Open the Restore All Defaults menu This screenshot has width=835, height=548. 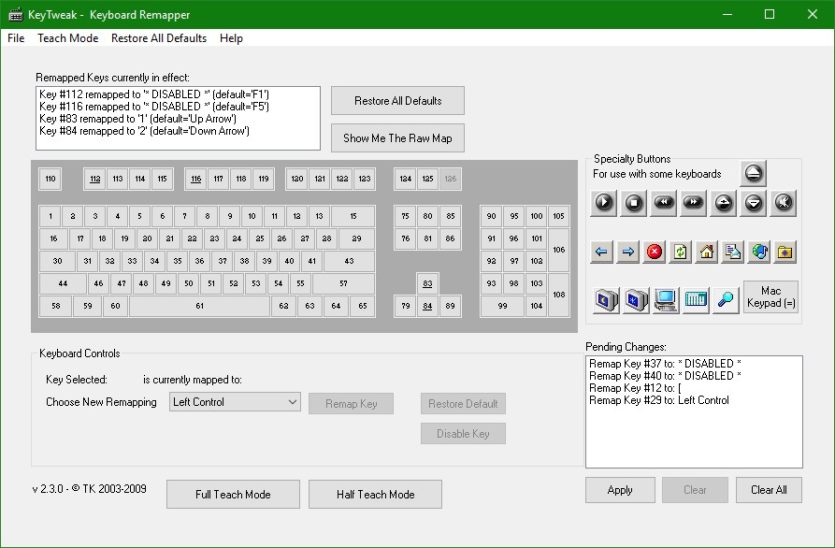(159, 38)
